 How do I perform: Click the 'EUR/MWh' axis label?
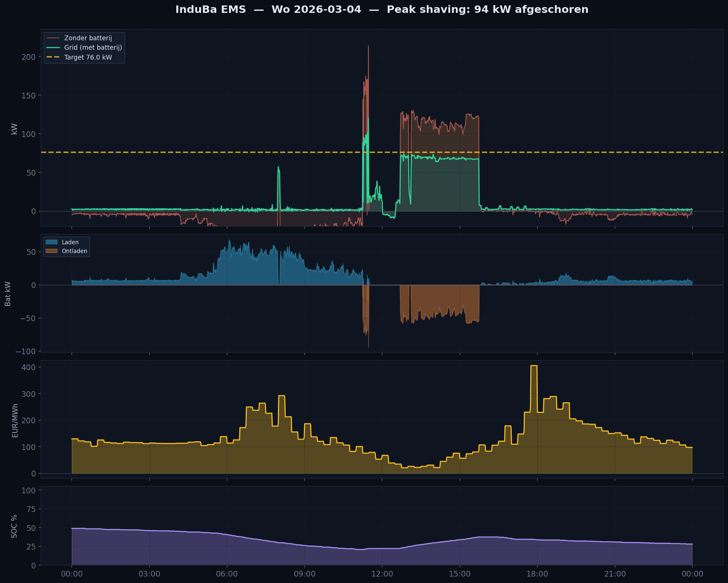(x=15, y=420)
